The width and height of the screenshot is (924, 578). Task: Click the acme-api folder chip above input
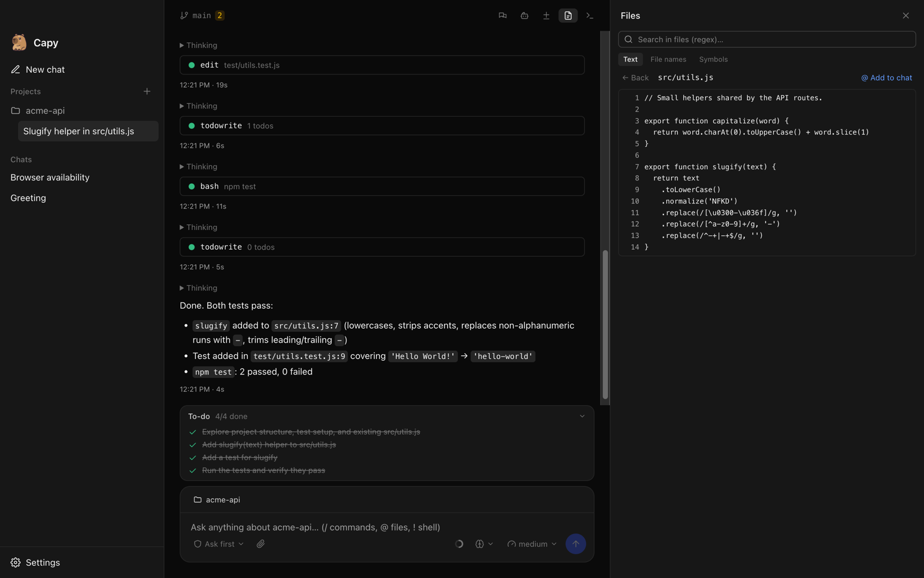point(217,499)
